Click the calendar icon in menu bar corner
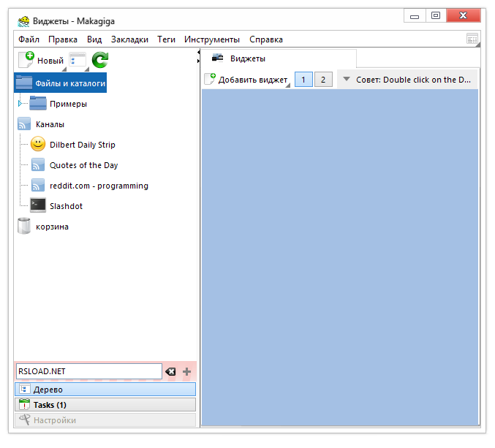This screenshot has height=448, width=495. click(x=472, y=39)
